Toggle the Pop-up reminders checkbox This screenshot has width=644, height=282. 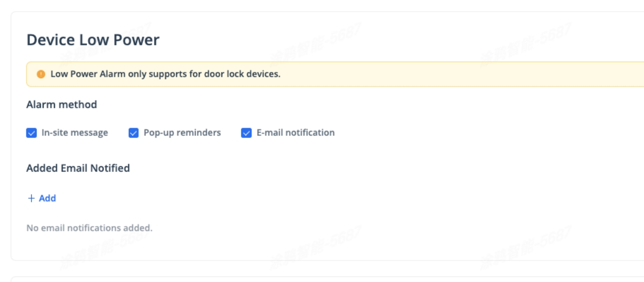tap(133, 133)
